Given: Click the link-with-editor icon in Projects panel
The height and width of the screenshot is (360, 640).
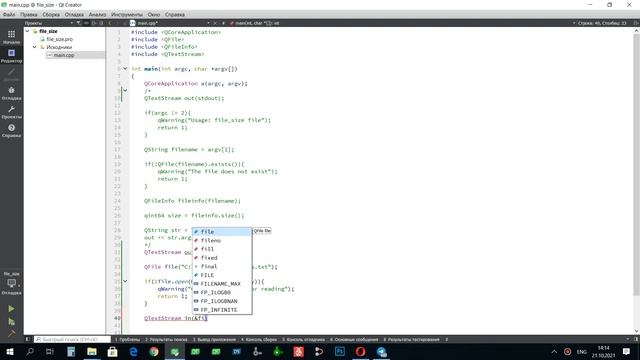Looking at the screenshot, I should point(86,23).
